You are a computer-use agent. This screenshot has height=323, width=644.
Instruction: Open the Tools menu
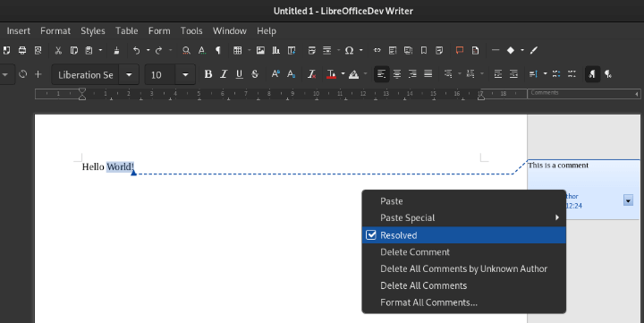tap(191, 30)
